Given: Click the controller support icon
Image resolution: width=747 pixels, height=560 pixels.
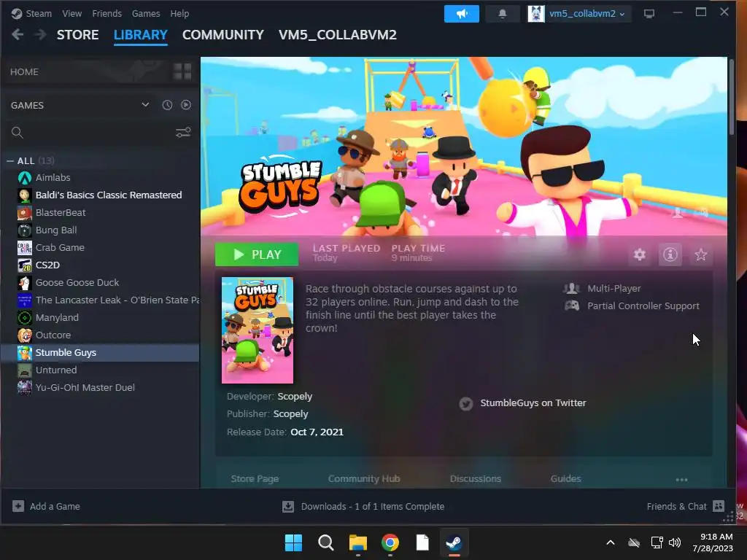Looking at the screenshot, I should click(x=572, y=306).
